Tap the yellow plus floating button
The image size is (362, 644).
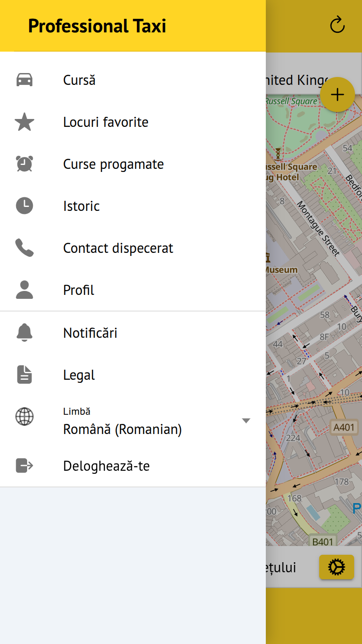pos(337,94)
